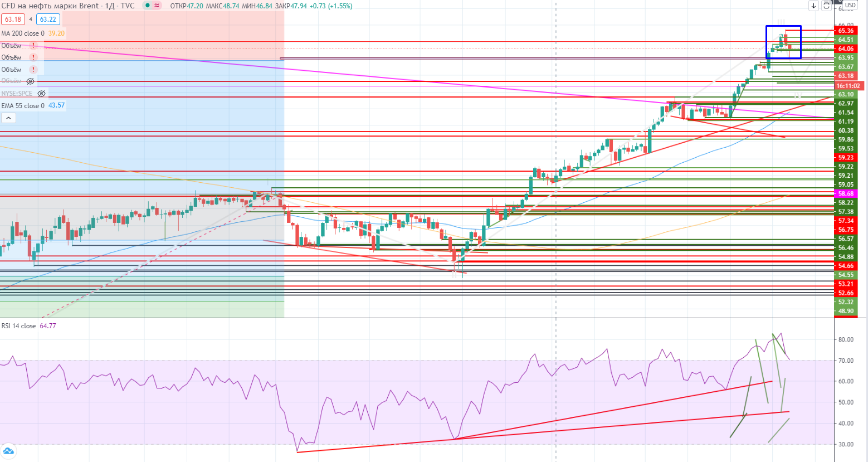This screenshot has width=868, height=462.
Task: Click the down-arrow button above the price scale
Action: click(x=813, y=6)
